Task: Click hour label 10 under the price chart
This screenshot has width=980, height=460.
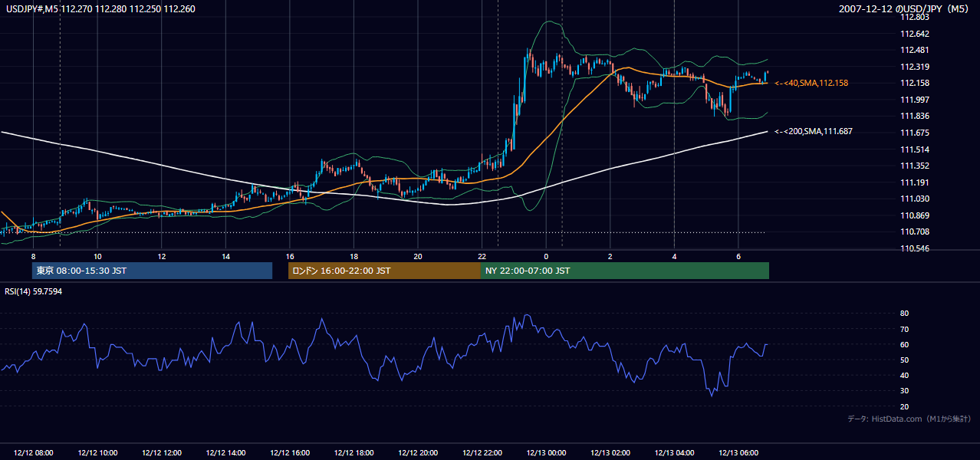Action: click(97, 255)
